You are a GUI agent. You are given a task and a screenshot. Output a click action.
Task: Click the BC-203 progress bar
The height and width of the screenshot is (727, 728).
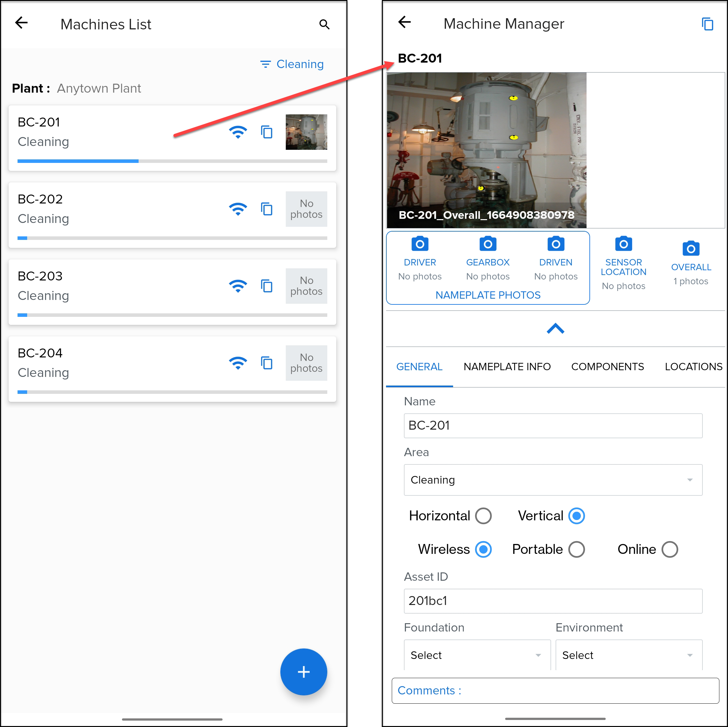tap(172, 315)
